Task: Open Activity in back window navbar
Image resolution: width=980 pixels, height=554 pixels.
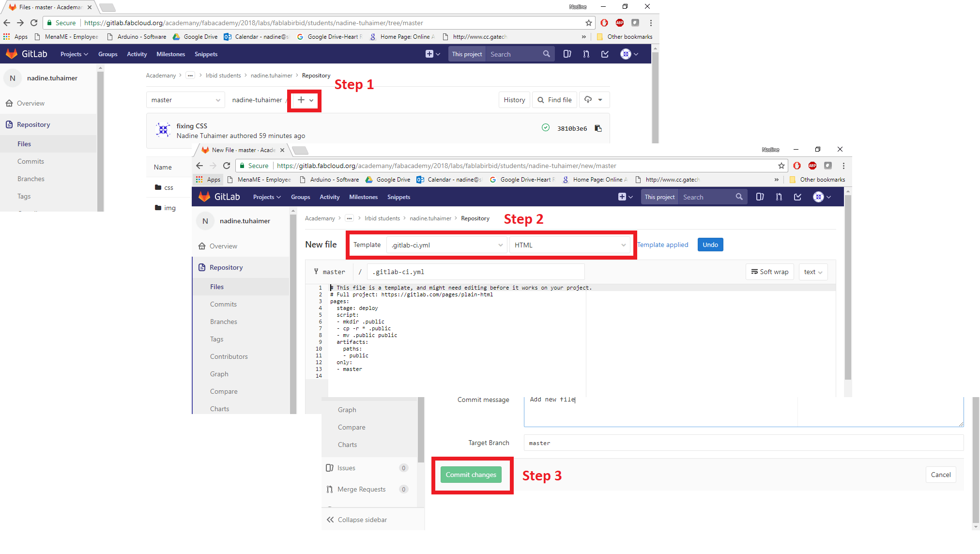Action: 137,54
